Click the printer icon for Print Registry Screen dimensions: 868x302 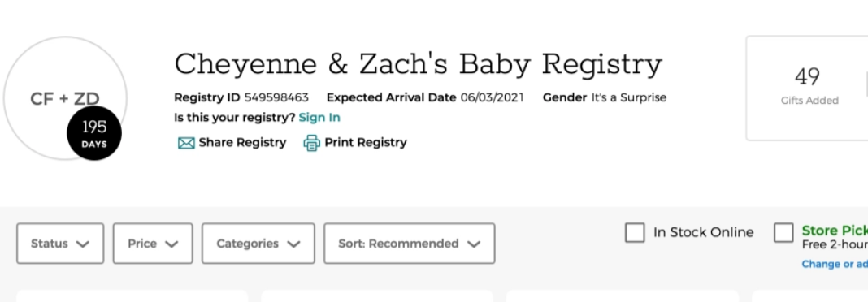(x=311, y=143)
